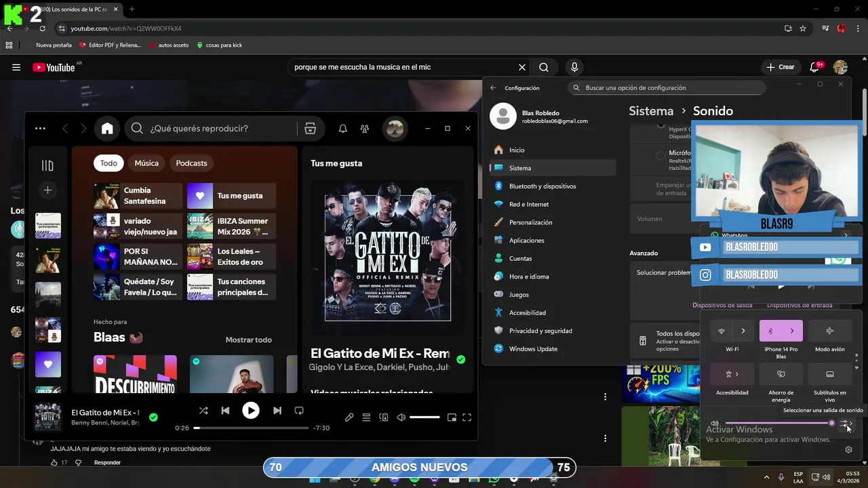The width and height of the screenshot is (868, 488).
Task: Open Spotify Browse icon in search bar
Action: point(310,128)
